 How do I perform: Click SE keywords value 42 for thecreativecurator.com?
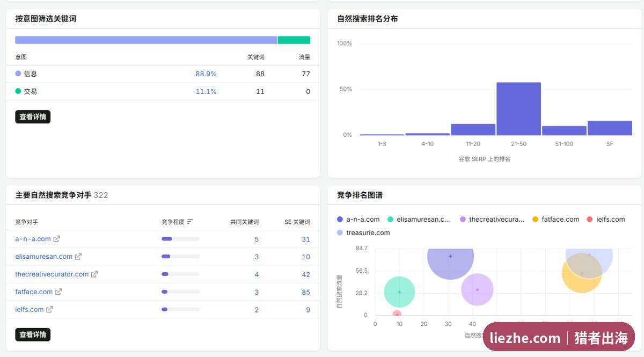coord(306,275)
